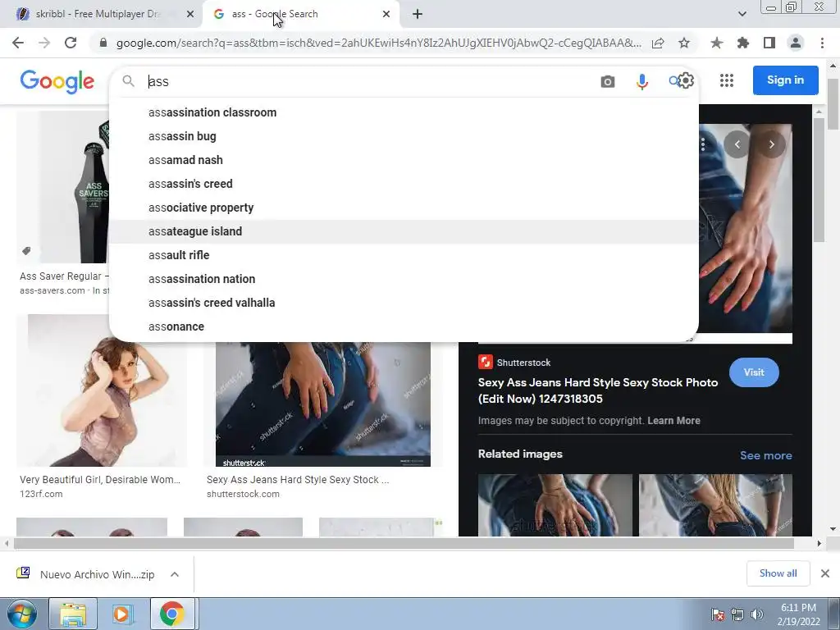Click the network tray icon
The image size is (840, 630).
point(737,614)
